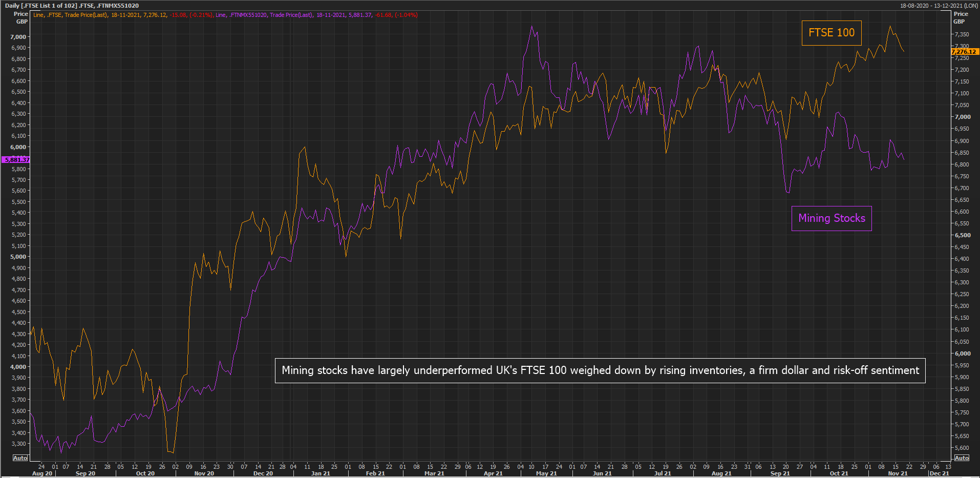Open the Mining Stocks label box
Image resolution: width=980 pixels, height=478 pixels.
[831, 218]
